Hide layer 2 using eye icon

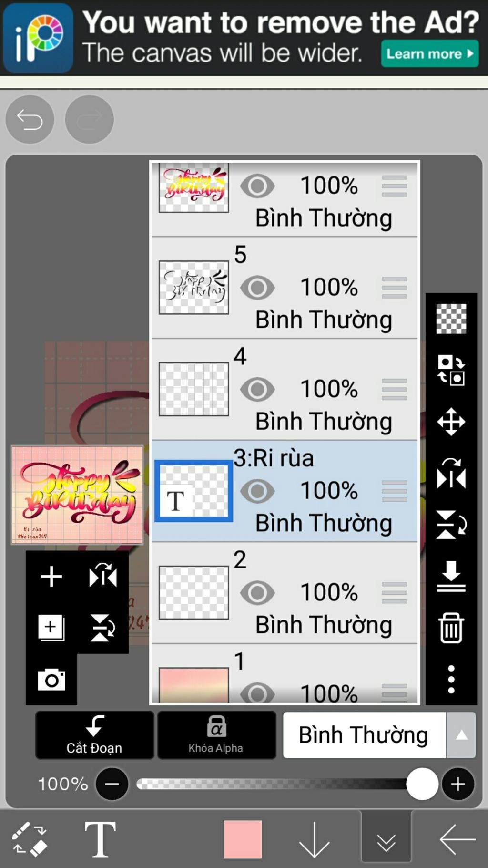pyautogui.click(x=257, y=593)
